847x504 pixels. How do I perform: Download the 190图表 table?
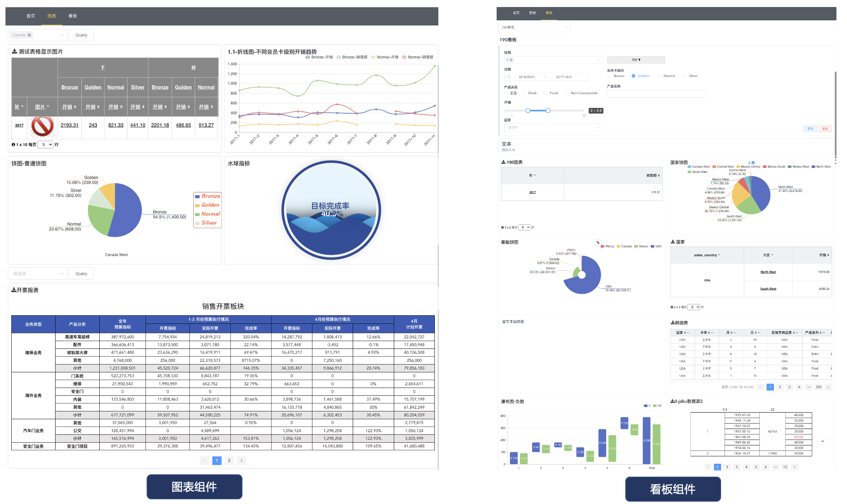click(x=503, y=162)
